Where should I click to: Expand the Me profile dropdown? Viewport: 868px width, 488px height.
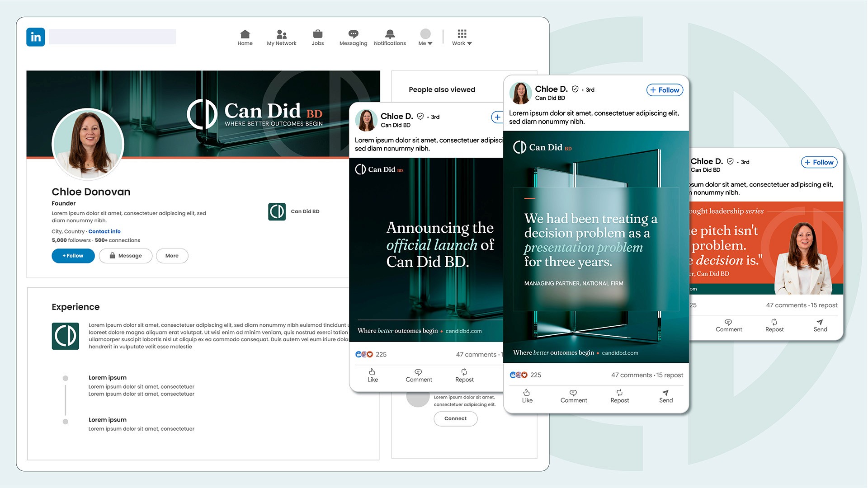point(425,38)
